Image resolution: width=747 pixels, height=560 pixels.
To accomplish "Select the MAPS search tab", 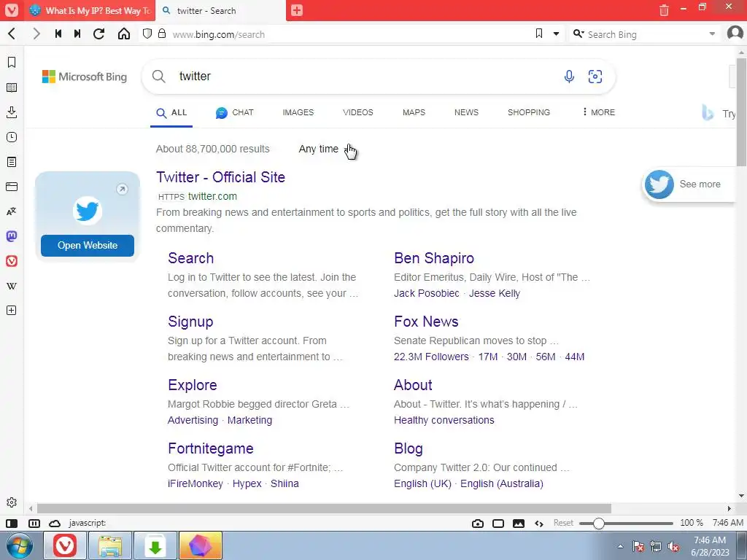I will 414,112.
